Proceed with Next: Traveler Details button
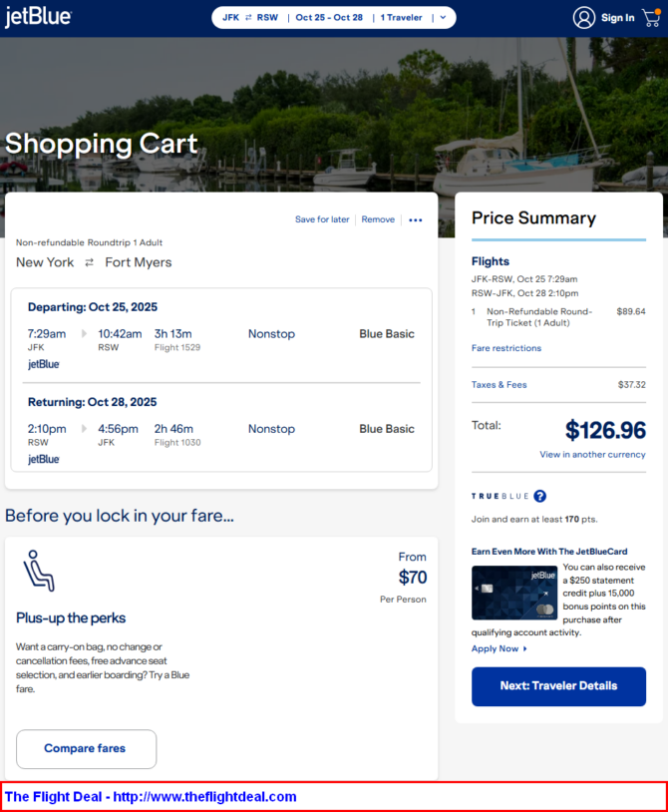The width and height of the screenshot is (668, 812). point(558,686)
